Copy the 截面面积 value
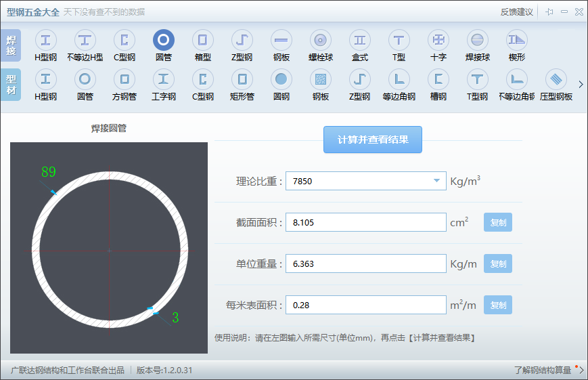 click(x=497, y=222)
